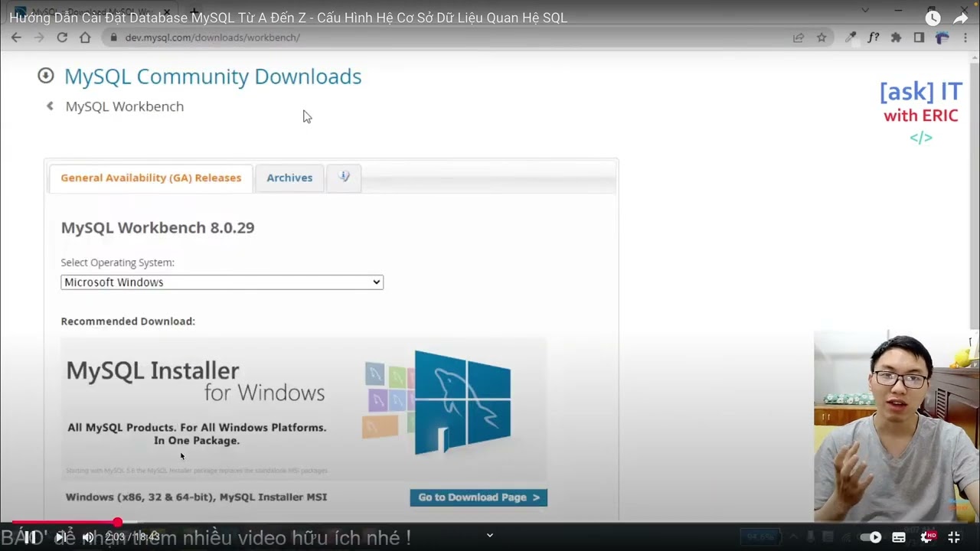This screenshot has height=551, width=980.
Task: Click the video time 2:03 / 18:43 display
Action: pyautogui.click(x=132, y=537)
